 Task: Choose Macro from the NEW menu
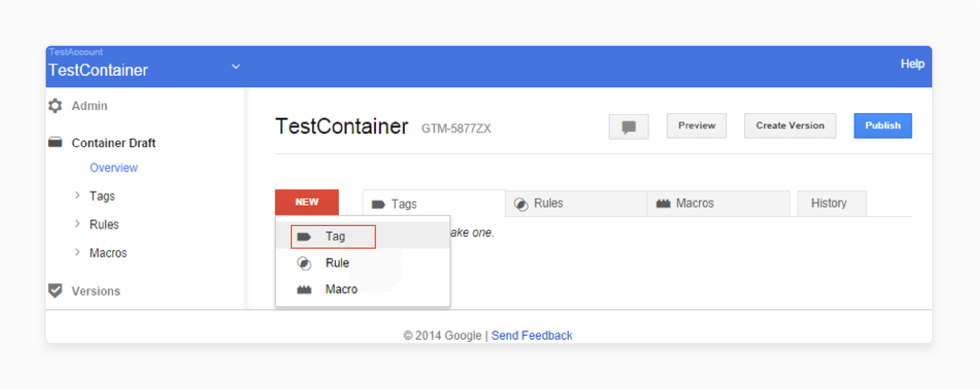[363, 289]
